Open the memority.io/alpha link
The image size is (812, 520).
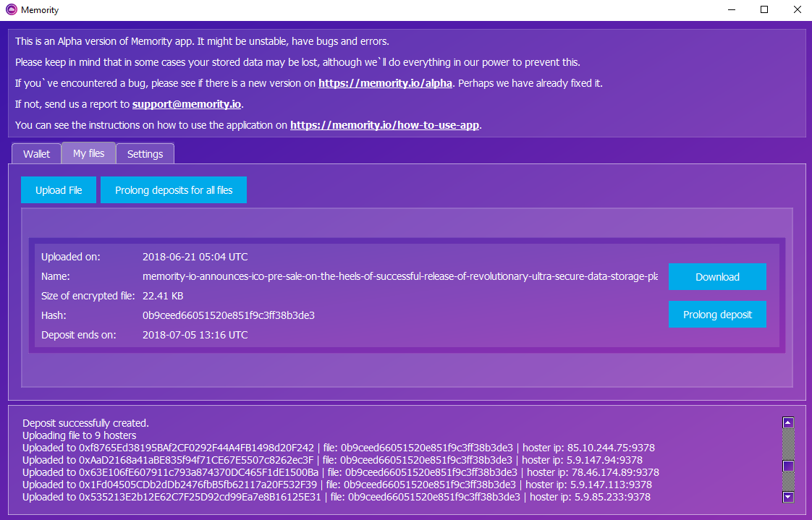385,83
